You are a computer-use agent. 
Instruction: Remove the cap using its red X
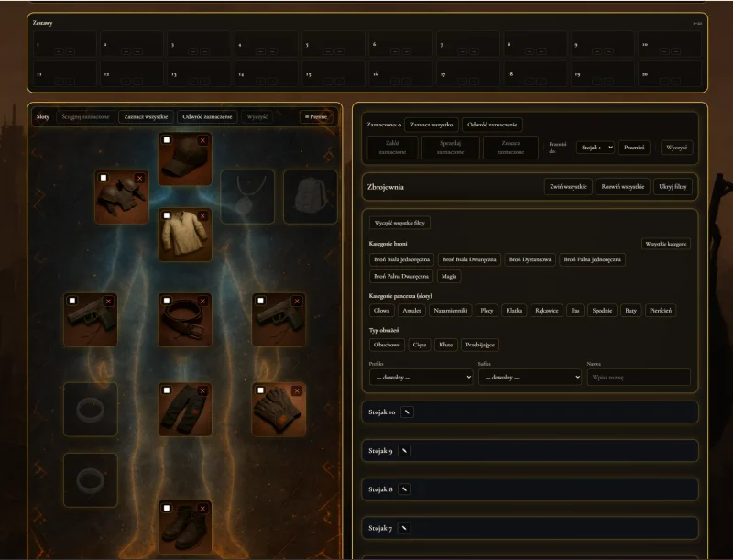pos(202,140)
